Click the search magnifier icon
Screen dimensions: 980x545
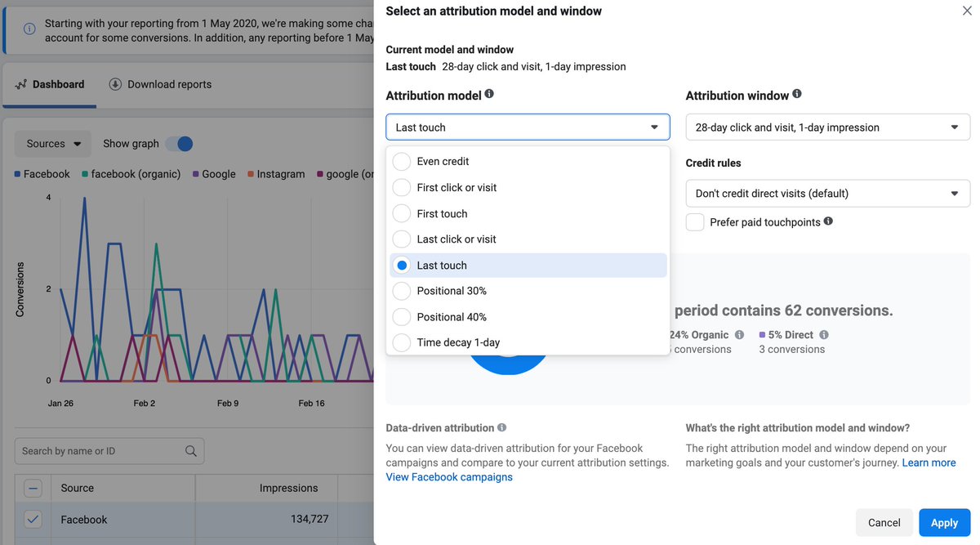pyautogui.click(x=191, y=451)
